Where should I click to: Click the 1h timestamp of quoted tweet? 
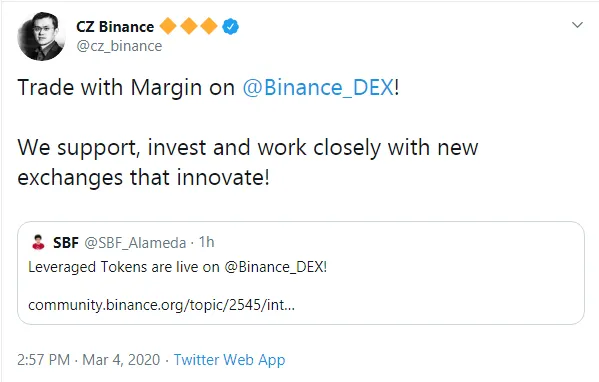[x=207, y=242]
